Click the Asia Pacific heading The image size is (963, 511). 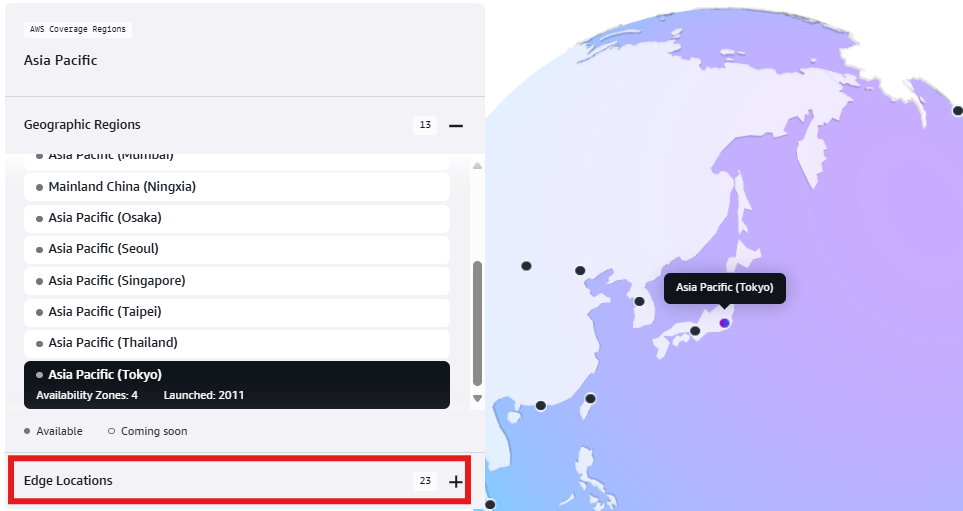pos(61,60)
